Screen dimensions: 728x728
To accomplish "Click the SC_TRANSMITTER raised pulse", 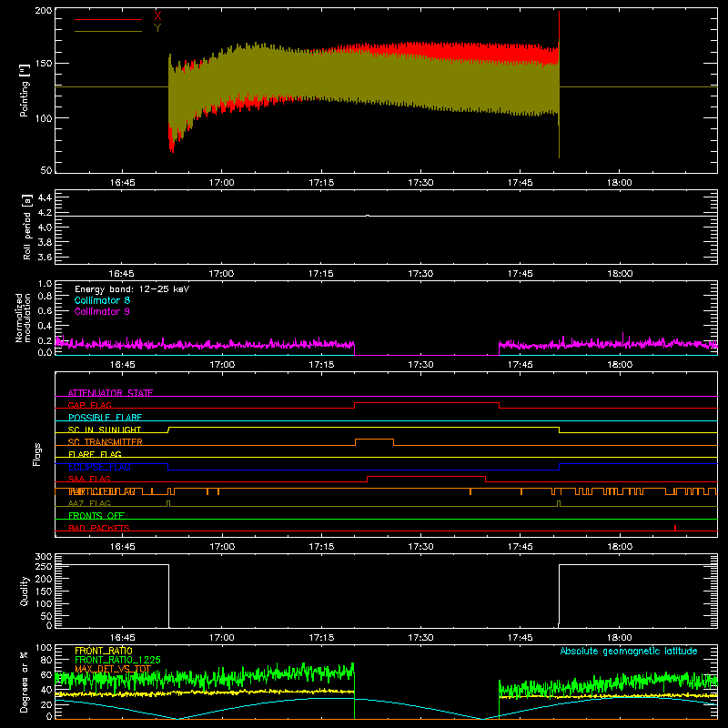I will click(374, 440).
